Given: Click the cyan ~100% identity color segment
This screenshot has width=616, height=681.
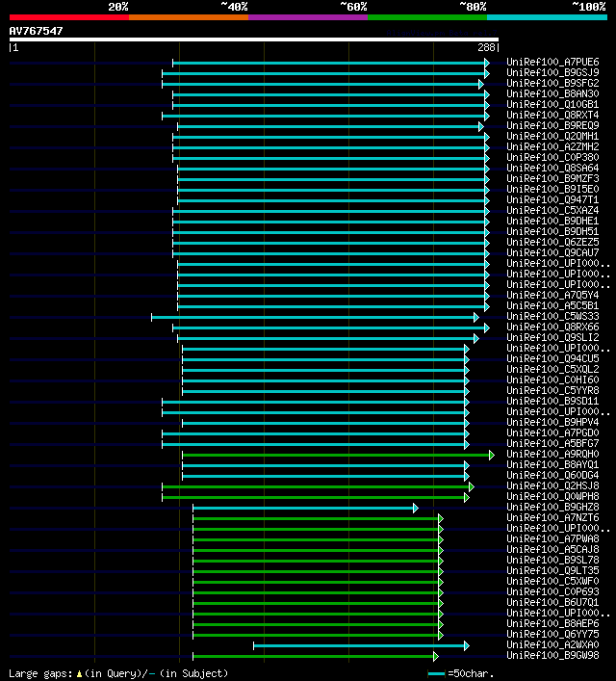Looking at the screenshot, I should [x=547, y=17].
